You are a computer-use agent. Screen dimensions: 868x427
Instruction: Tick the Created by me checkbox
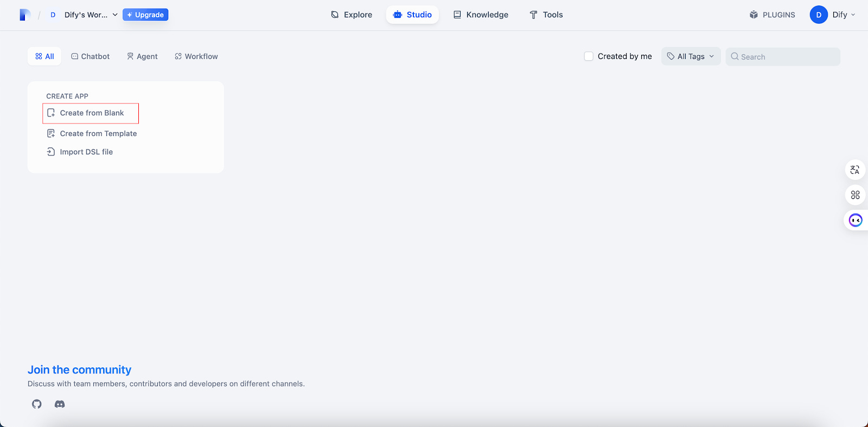[589, 56]
